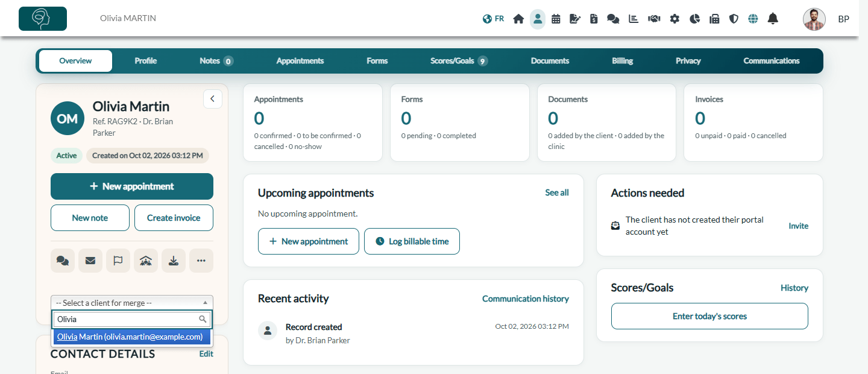Go to the Scores/Goals tab
This screenshot has width=868, height=374.
(x=459, y=61)
